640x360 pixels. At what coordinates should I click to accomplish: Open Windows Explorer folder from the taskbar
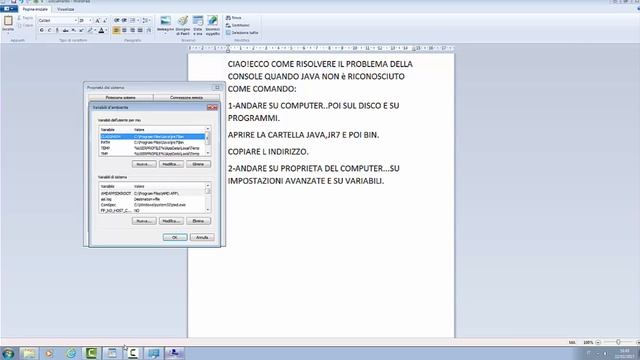tap(29, 353)
